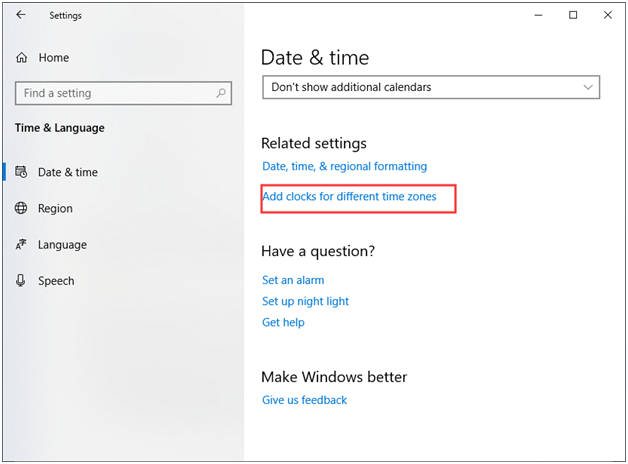Select the Speech label in sidebar
This screenshot has width=628, height=464.
click(56, 281)
